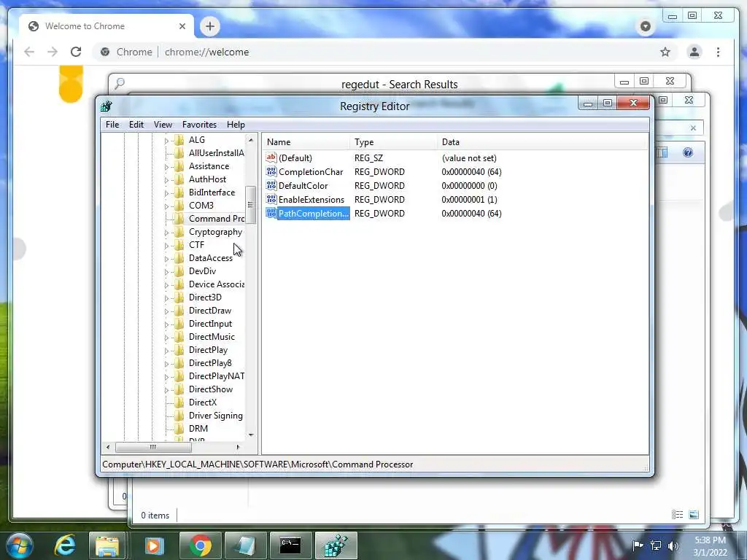Click Chrome's back navigation arrow

29,52
